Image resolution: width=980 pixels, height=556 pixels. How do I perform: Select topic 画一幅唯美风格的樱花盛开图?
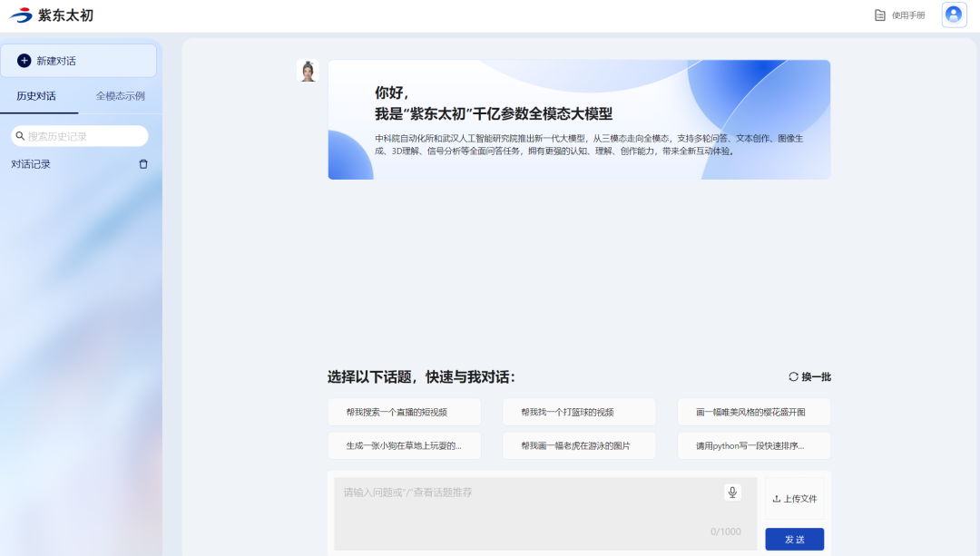click(753, 412)
